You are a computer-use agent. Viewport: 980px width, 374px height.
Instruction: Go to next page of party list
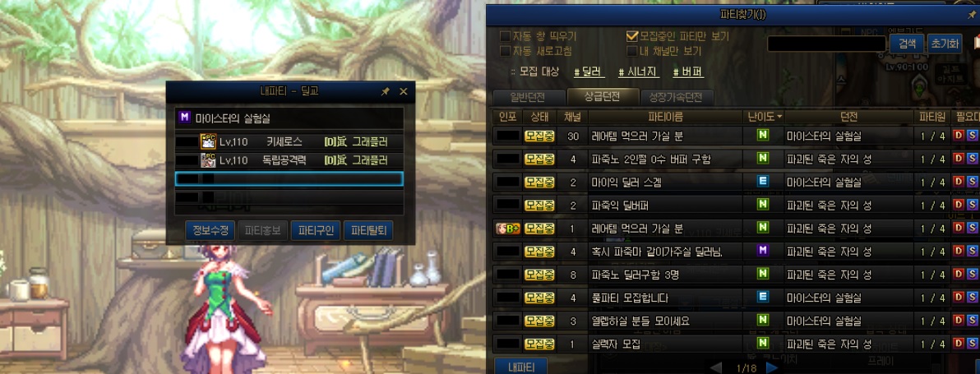pyautogui.click(x=773, y=367)
